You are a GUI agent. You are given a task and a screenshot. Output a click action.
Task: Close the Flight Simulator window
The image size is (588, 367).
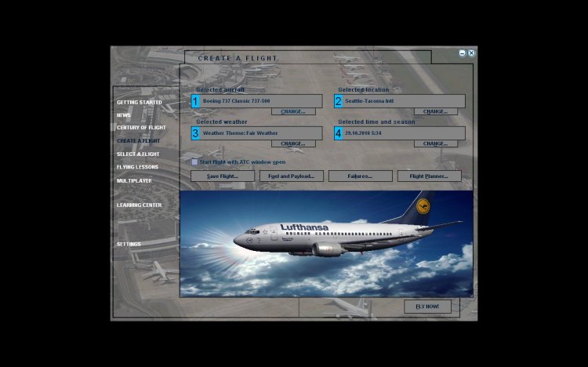[x=471, y=53]
